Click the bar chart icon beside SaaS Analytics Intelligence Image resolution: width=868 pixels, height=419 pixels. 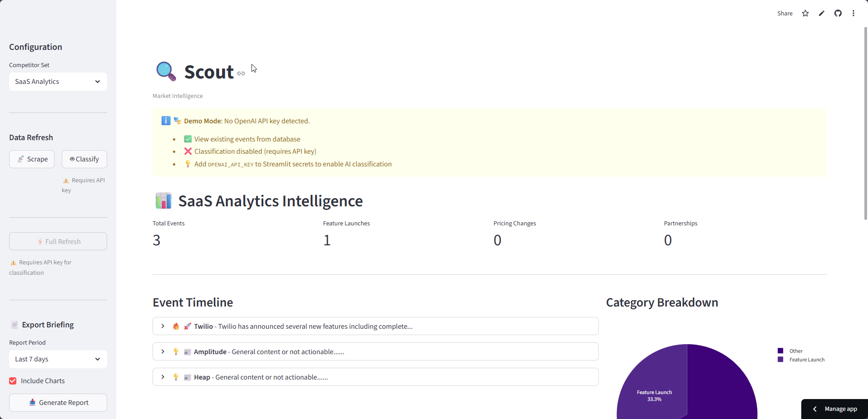(163, 200)
